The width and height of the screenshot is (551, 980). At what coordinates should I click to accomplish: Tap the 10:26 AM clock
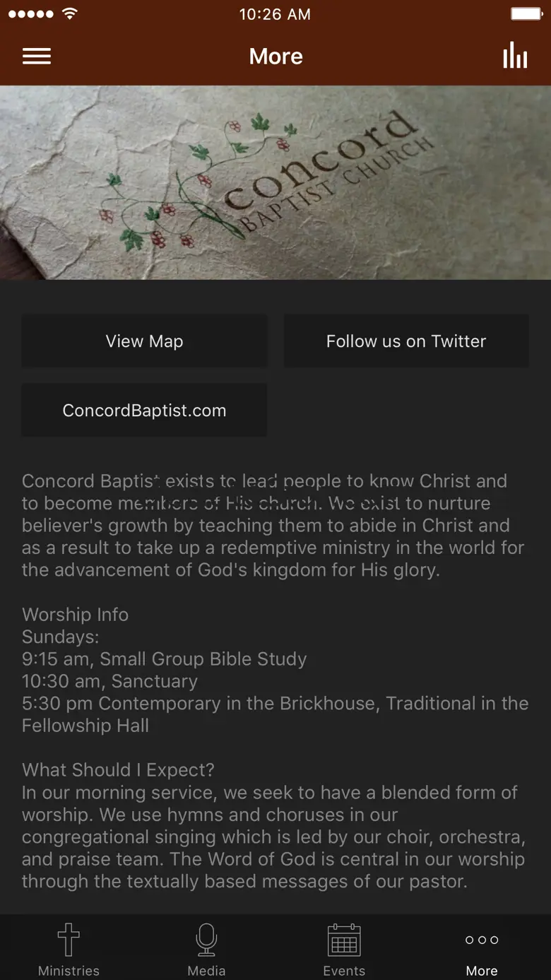pos(275,14)
